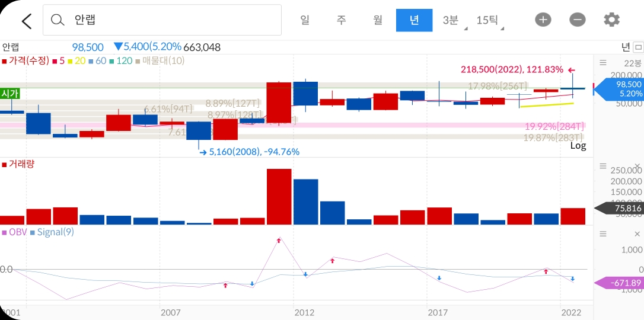Image resolution: width=644 pixels, height=320 pixels.
Task: Click the blue 60 moving average legend
Action: coord(97,61)
